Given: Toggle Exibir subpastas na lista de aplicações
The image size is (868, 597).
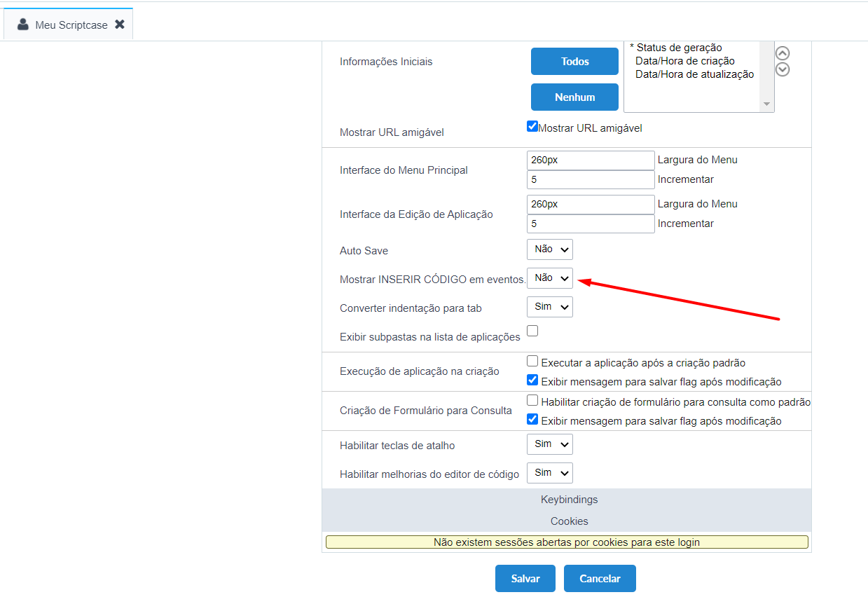Looking at the screenshot, I should click(532, 331).
